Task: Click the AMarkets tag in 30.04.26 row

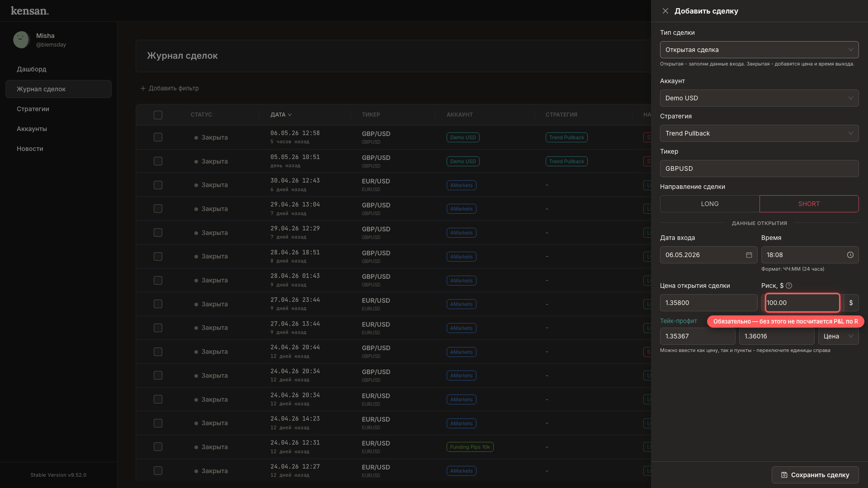Action: pyautogui.click(x=461, y=185)
